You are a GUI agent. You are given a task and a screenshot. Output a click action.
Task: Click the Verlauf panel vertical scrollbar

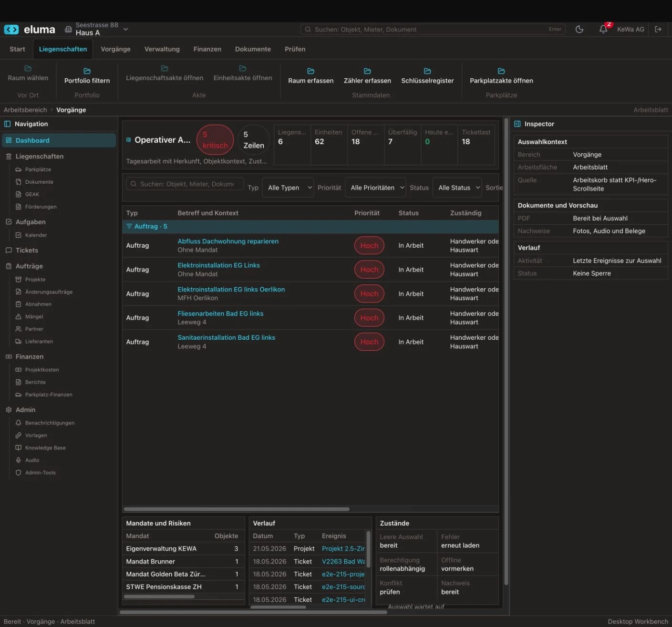pos(368,549)
